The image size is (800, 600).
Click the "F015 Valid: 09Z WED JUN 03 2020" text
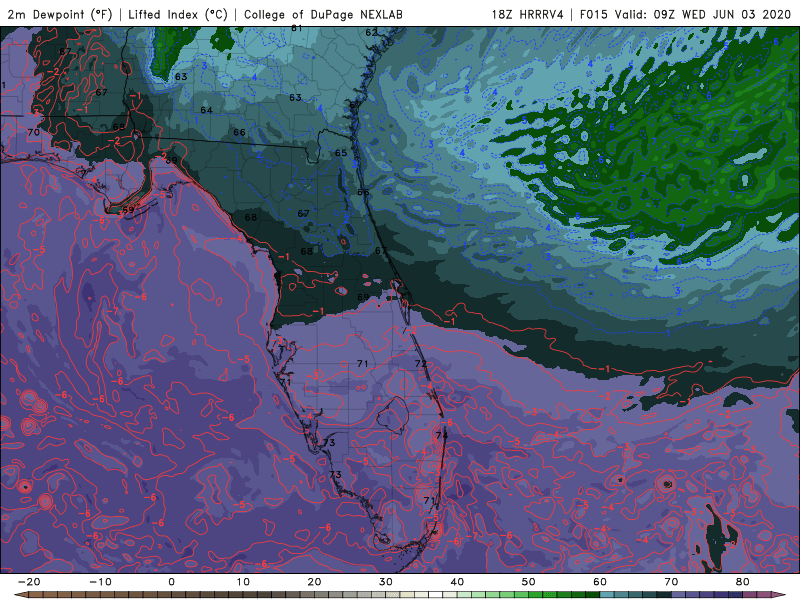(685, 14)
